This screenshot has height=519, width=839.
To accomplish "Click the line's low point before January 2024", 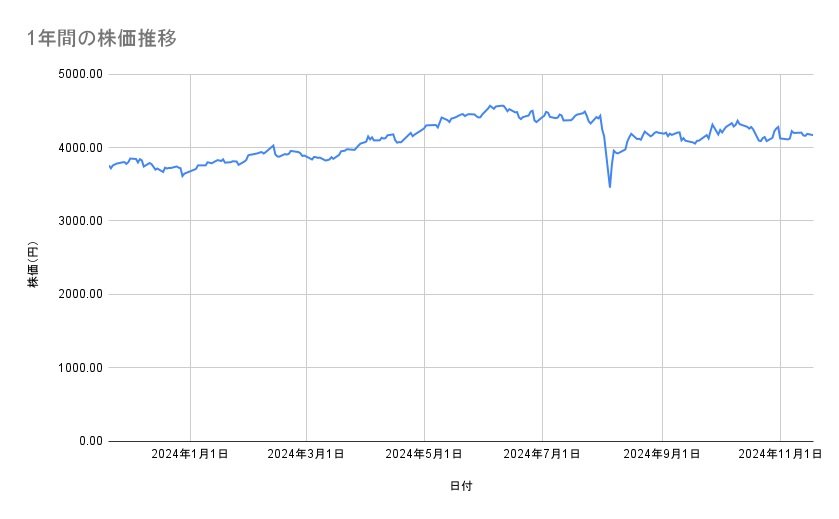I will 182,176.
